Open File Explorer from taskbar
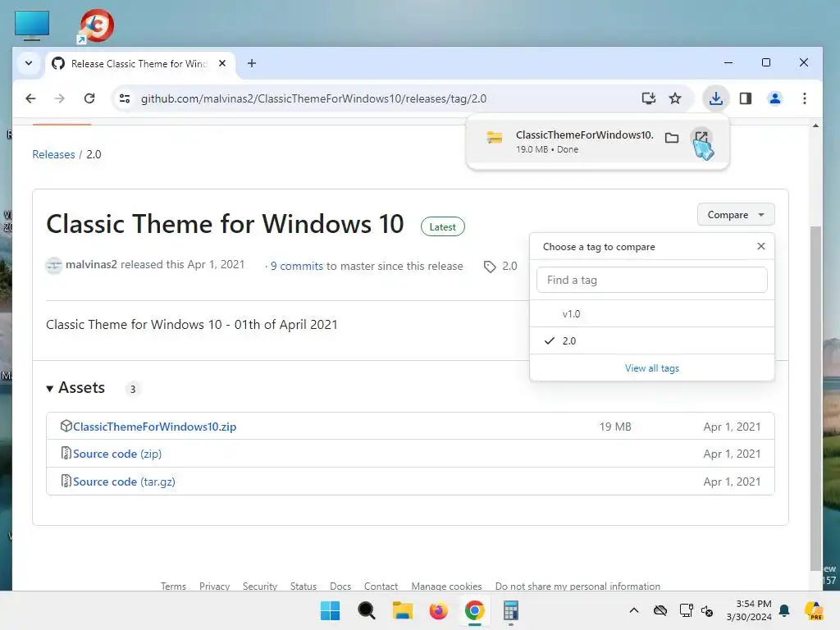Image resolution: width=840 pixels, height=630 pixels. click(402, 610)
